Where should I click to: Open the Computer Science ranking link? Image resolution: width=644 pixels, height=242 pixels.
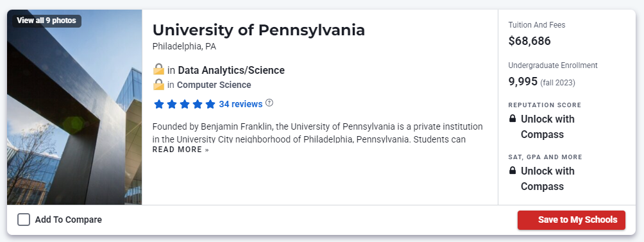(214, 85)
